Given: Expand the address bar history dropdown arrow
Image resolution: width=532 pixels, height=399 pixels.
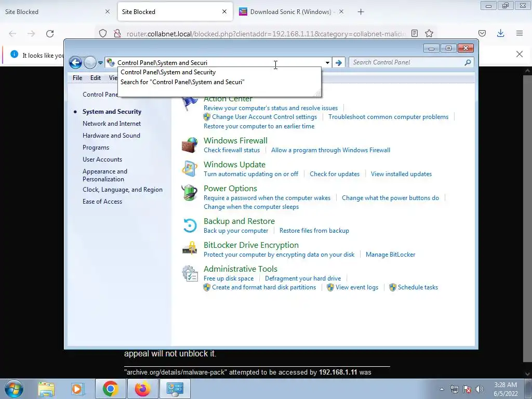Looking at the screenshot, I should [327, 63].
